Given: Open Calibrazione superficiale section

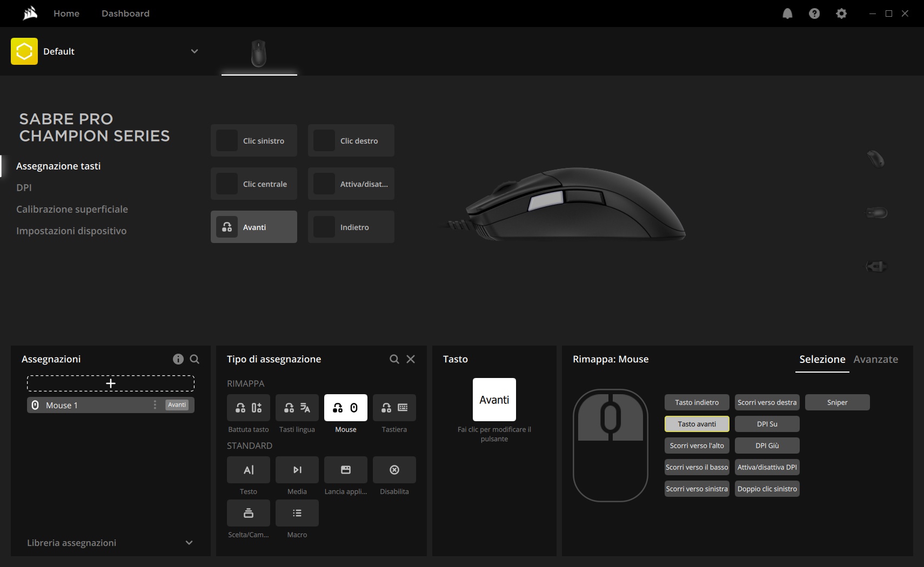Looking at the screenshot, I should pyautogui.click(x=72, y=209).
